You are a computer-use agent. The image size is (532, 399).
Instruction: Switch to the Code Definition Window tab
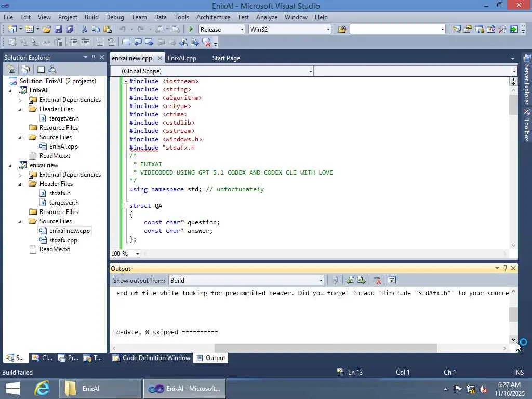point(151,358)
